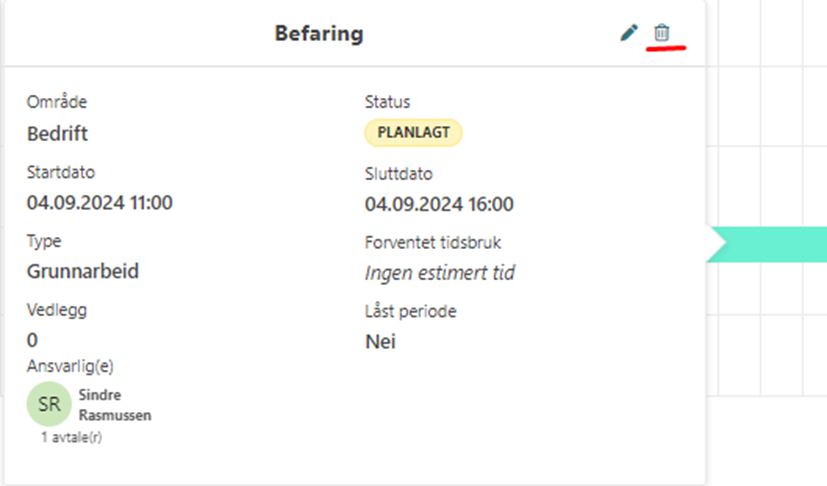Click the "1 avtale(r)" text

point(71,438)
